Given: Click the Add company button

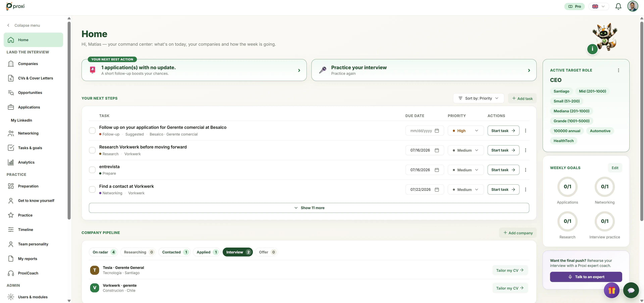Looking at the screenshot, I should [x=518, y=233].
